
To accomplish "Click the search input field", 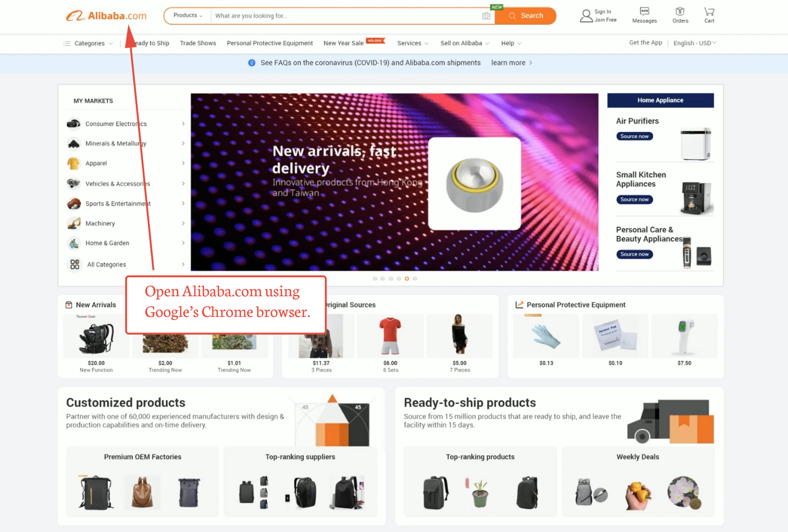I will click(346, 16).
